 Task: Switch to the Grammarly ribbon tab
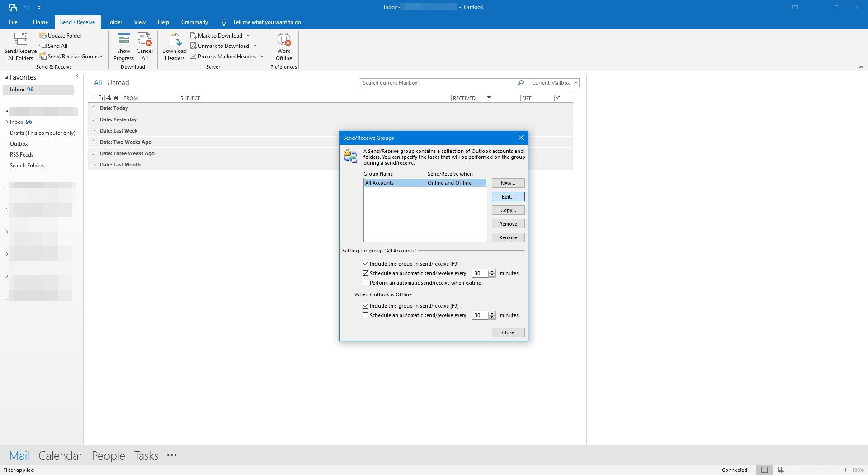tap(194, 22)
